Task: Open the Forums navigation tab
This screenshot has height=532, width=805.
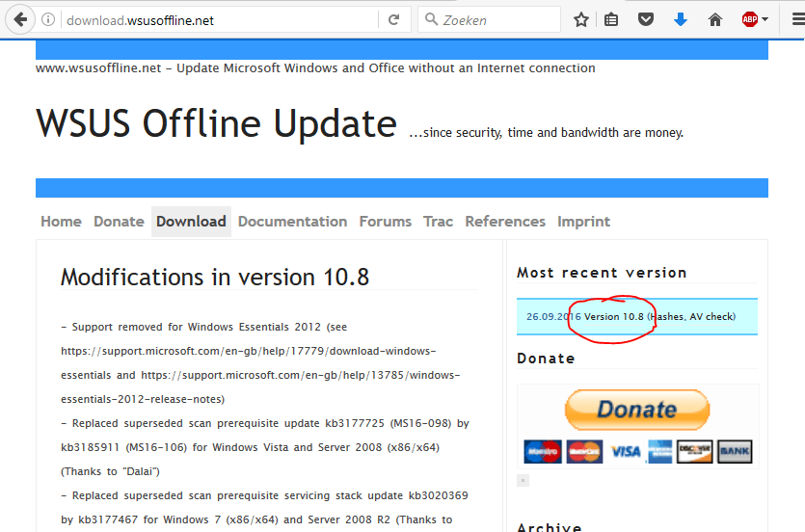Action: 385,222
